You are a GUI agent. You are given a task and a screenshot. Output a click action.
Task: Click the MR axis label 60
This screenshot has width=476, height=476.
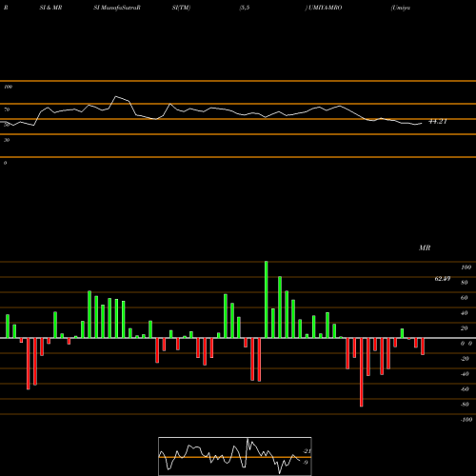465,298
